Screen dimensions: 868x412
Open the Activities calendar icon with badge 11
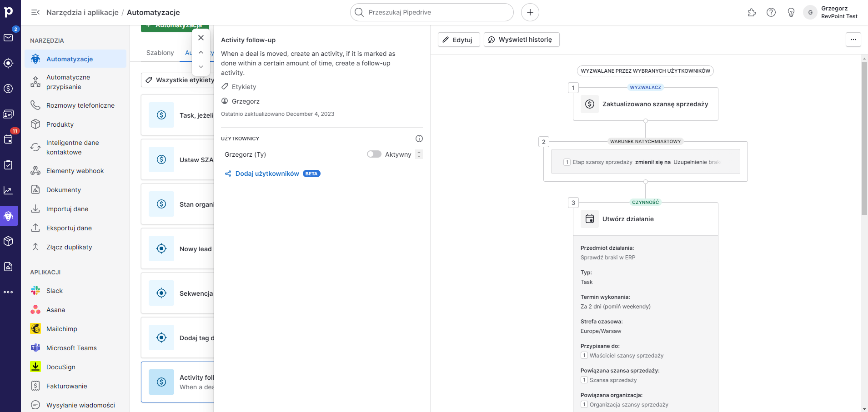coord(9,139)
